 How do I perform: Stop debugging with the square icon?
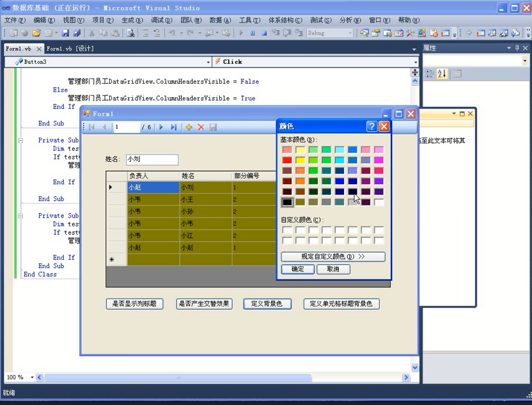pos(264,33)
